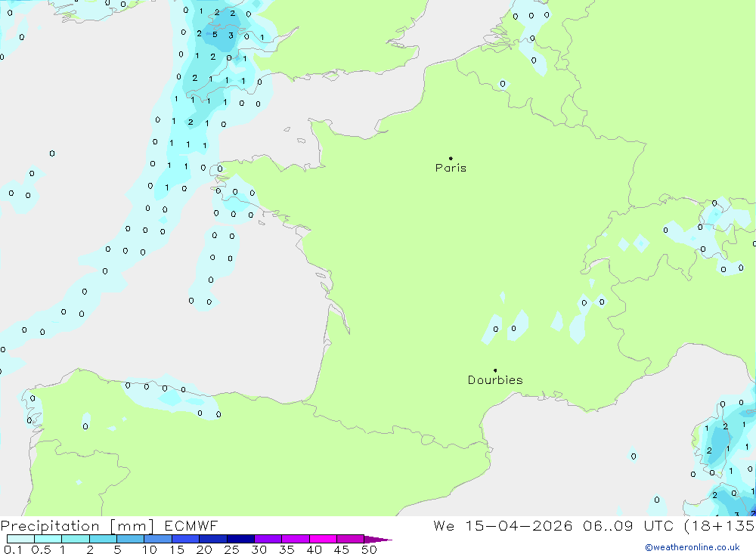This screenshot has height=554, width=756.
Task: Select the Dourbies location dot marker
Action: [495, 370]
